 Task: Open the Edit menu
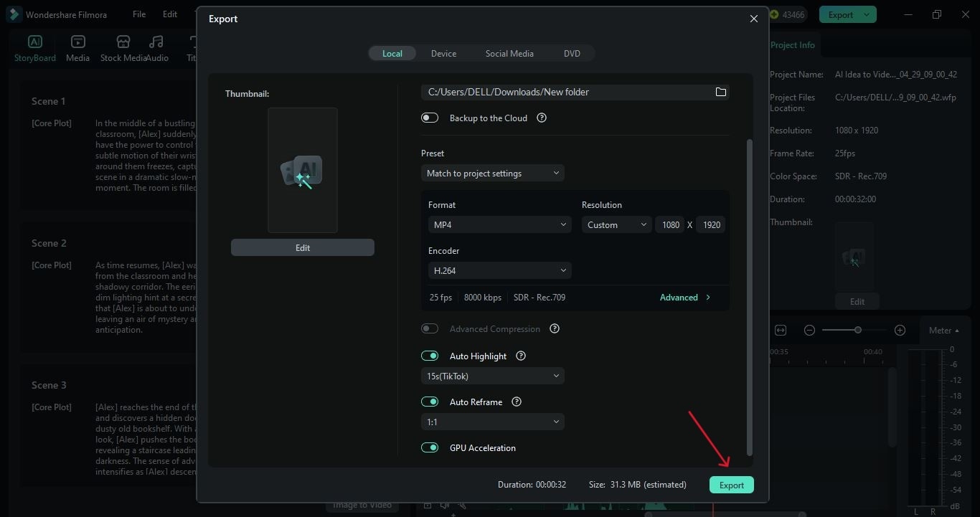coord(170,14)
